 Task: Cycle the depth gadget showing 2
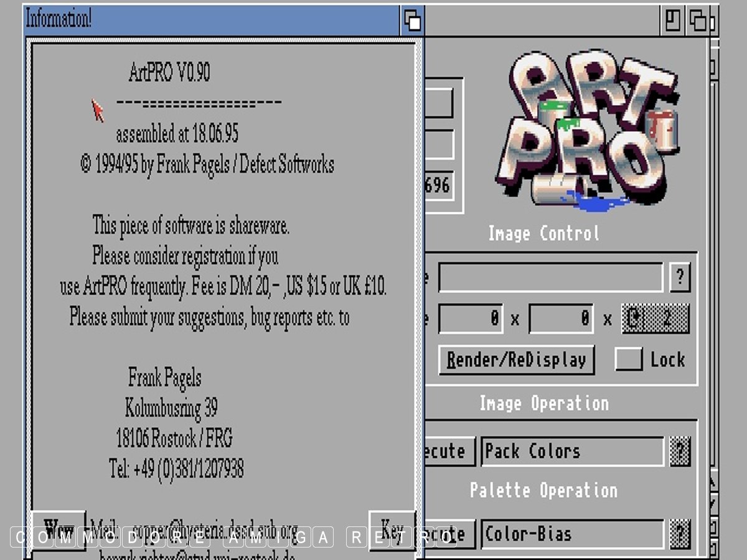point(655,319)
